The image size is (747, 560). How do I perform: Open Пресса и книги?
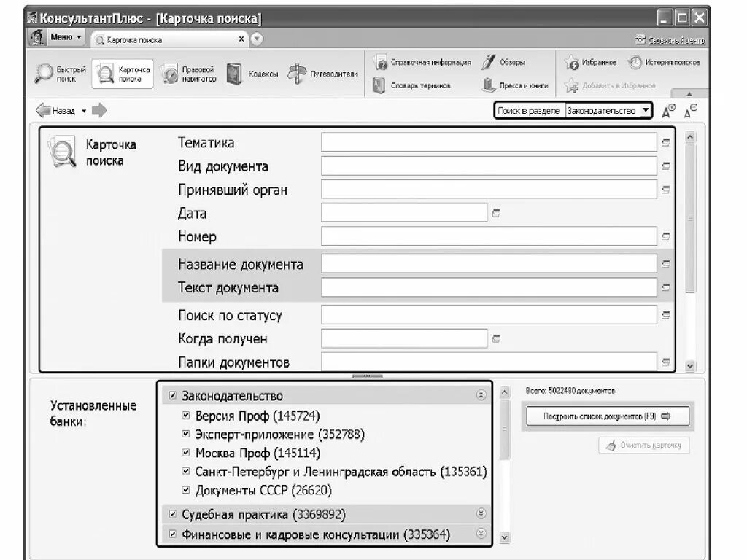click(x=516, y=86)
